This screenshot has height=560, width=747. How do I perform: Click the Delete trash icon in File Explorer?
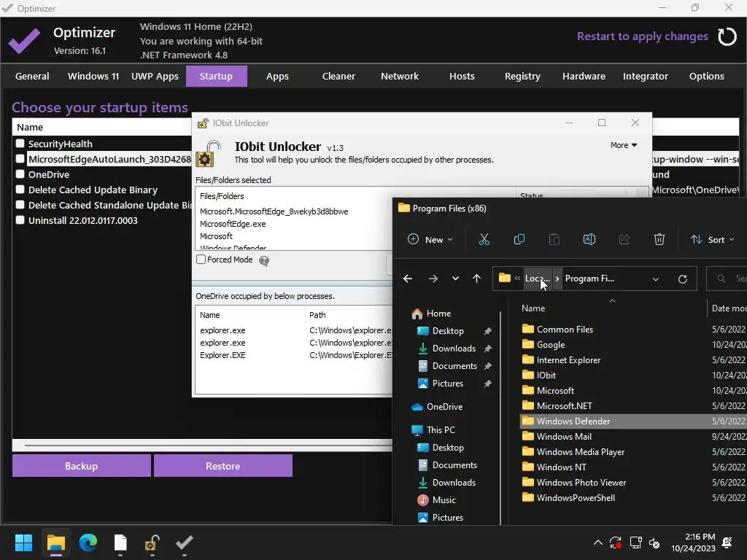659,239
